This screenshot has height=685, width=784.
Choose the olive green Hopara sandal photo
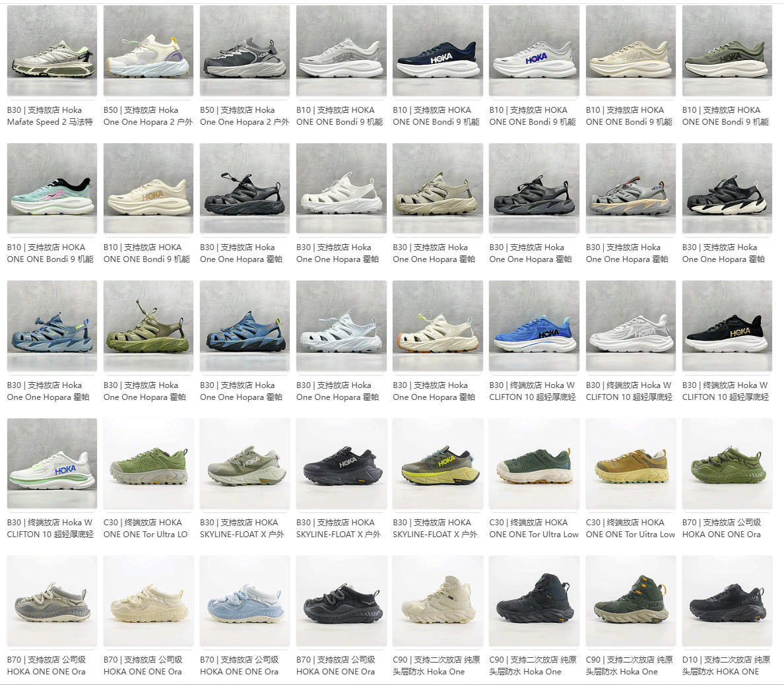click(148, 325)
